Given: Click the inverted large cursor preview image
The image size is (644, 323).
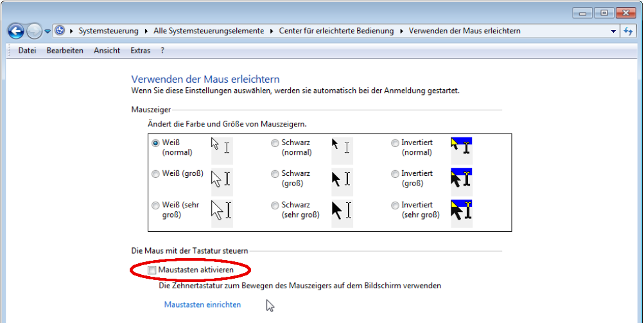Looking at the screenshot, I should coord(462,182).
